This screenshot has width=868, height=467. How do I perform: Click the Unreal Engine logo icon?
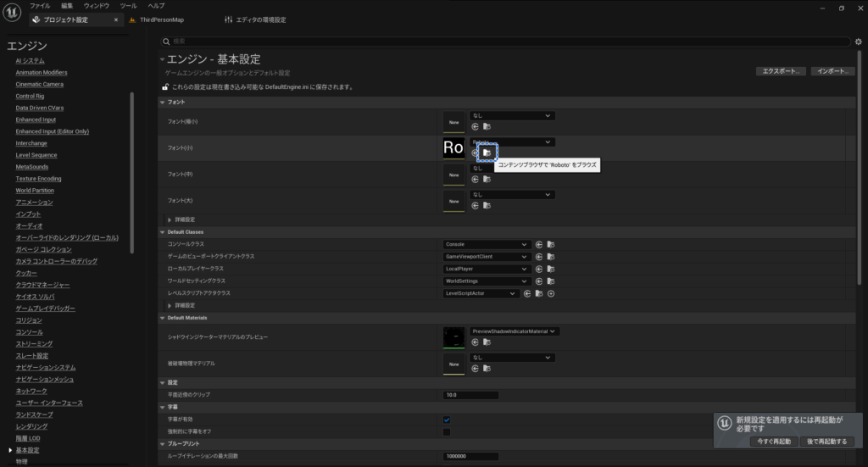tap(12, 12)
